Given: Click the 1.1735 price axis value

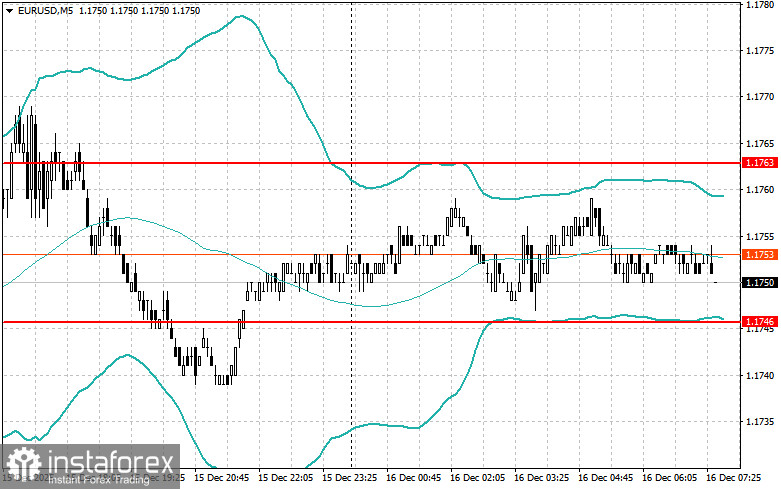Looking at the screenshot, I should 760,422.
